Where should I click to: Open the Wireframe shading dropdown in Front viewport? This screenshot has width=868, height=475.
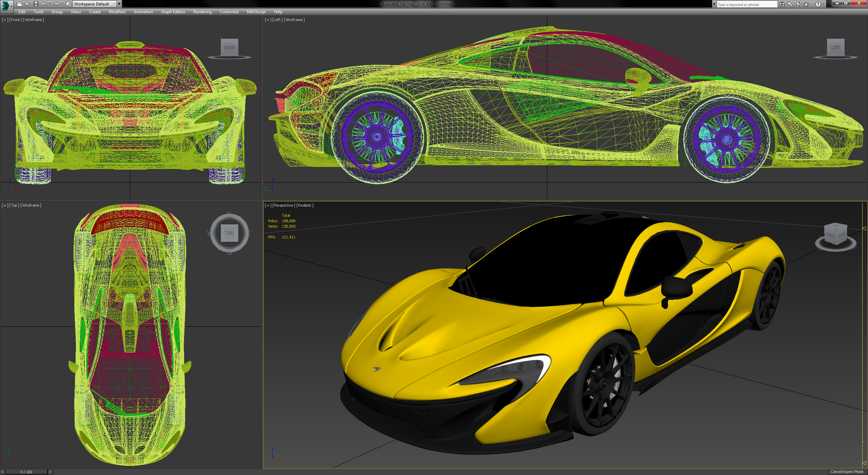(x=33, y=19)
